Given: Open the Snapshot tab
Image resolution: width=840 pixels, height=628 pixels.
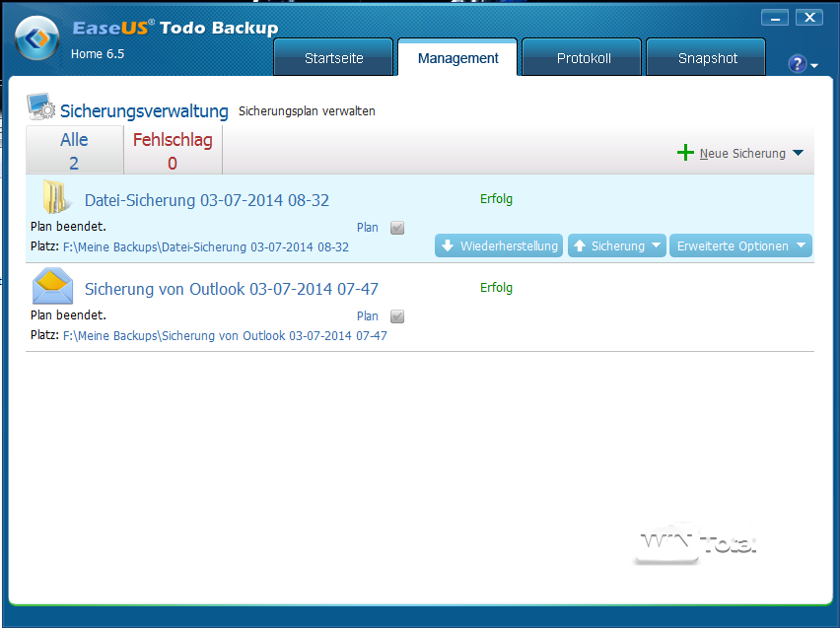Looking at the screenshot, I should (707, 57).
